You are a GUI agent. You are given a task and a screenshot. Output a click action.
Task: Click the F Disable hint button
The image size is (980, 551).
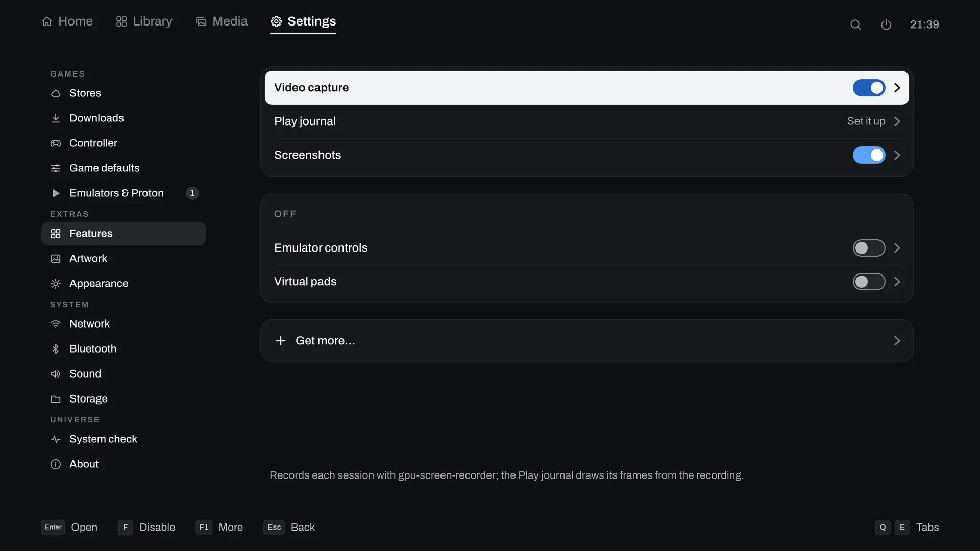(146, 528)
